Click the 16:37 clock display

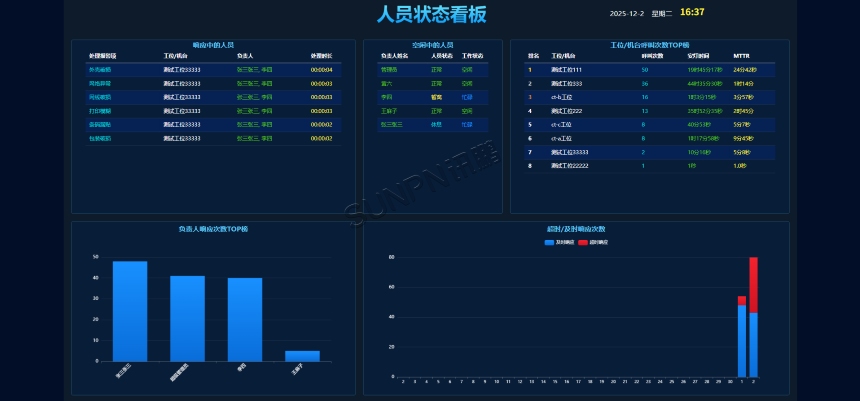pyautogui.click(x=692, y=13)
